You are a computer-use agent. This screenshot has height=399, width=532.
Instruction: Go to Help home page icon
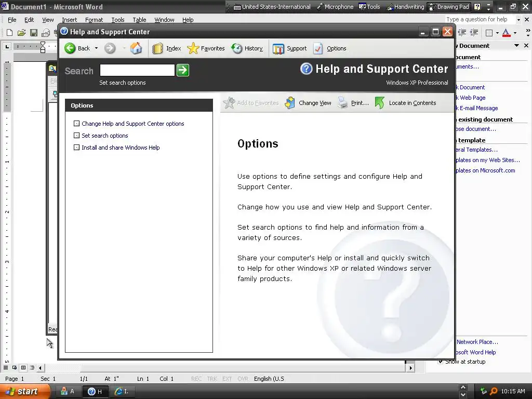(x=136, y=48)
